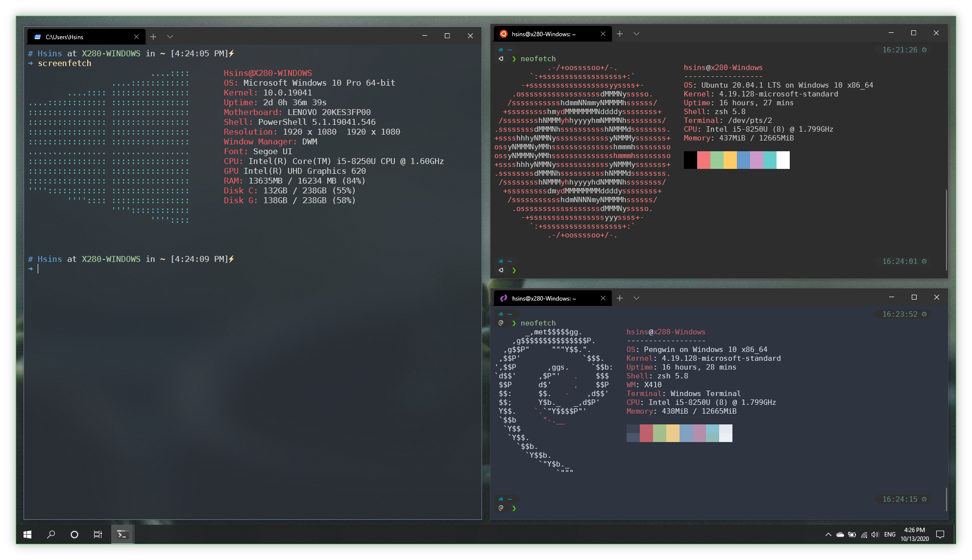Open taskbar Search
972x560 pixels.
pyautogui.click(x=51, y=535)
